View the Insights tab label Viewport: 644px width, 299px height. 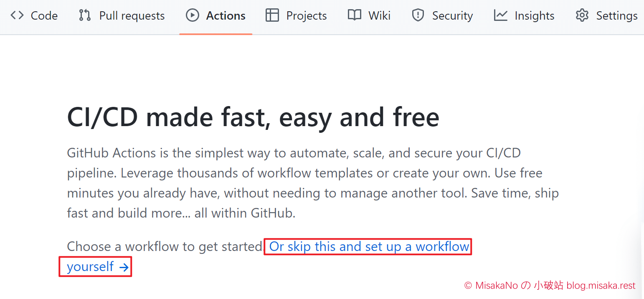(535, 16)
